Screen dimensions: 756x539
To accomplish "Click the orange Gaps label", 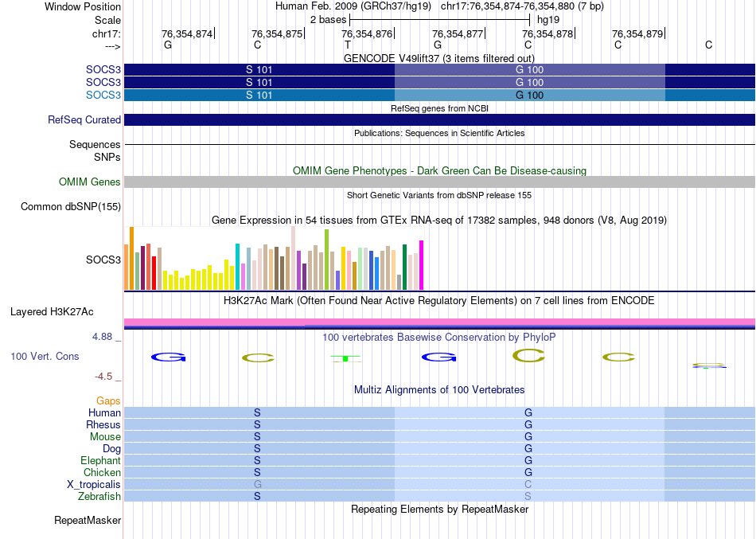I will [x=108, y=401].
